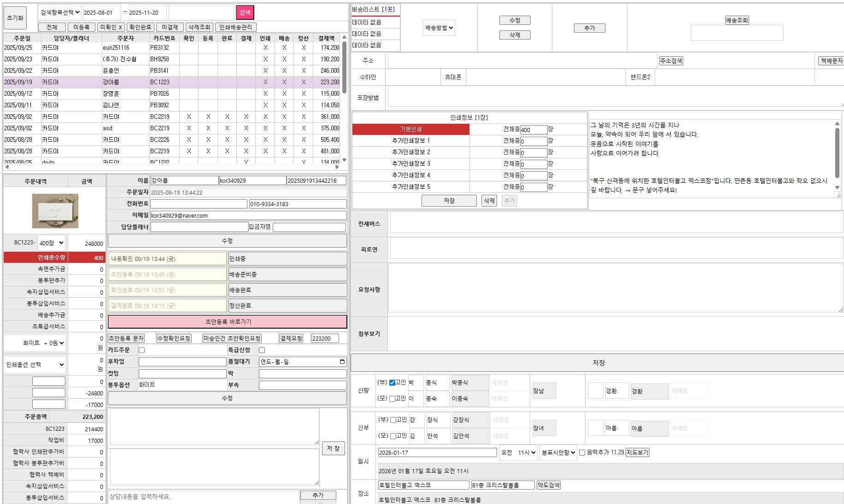Screen dimensions: 844x504
Task: Switch to the 인쇄배송관리 filter tab
Action: click(x=235, y=27)
